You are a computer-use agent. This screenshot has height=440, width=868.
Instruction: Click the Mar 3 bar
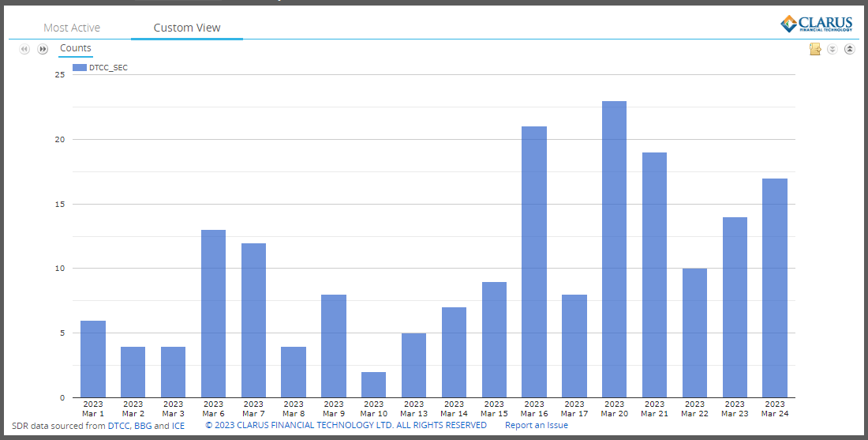(174, 372)
